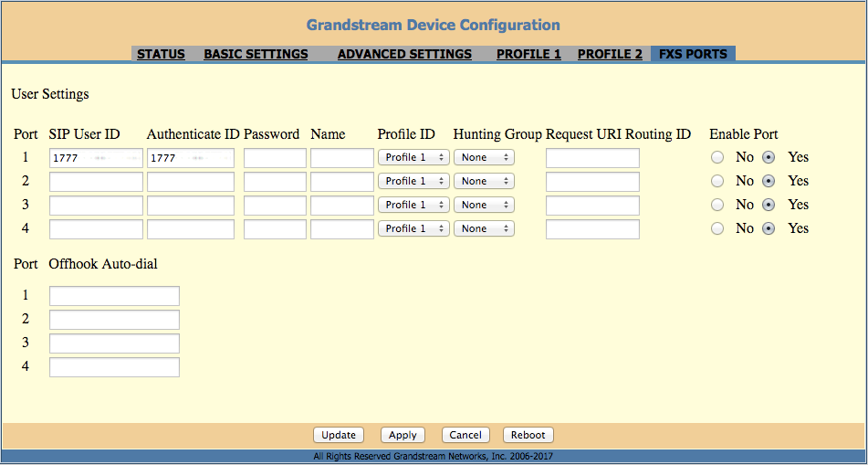Select Yes to enable port 3
Screen dimensions: 868x465
point(769,205)
